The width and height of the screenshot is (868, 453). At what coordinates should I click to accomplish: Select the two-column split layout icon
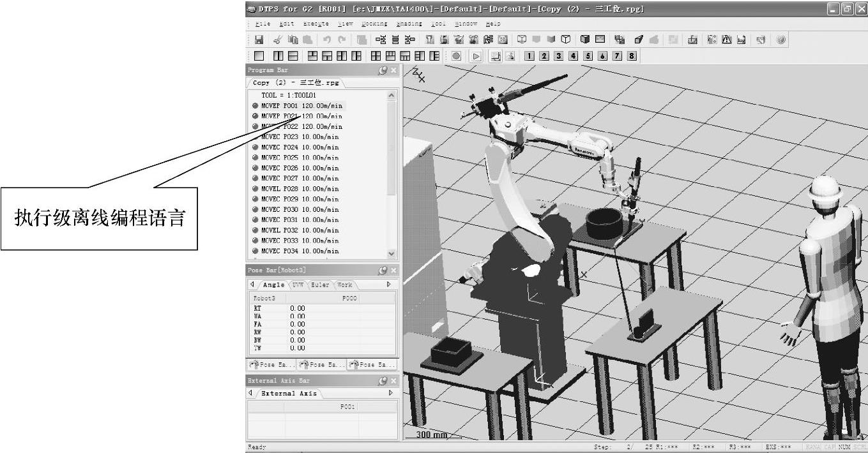[x=278, y=56]
